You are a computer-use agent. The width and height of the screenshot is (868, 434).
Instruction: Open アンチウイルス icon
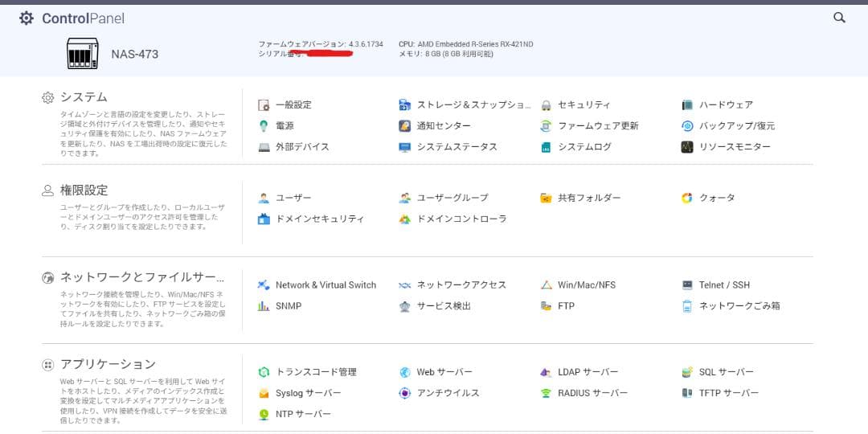click(x=404, y=394)
